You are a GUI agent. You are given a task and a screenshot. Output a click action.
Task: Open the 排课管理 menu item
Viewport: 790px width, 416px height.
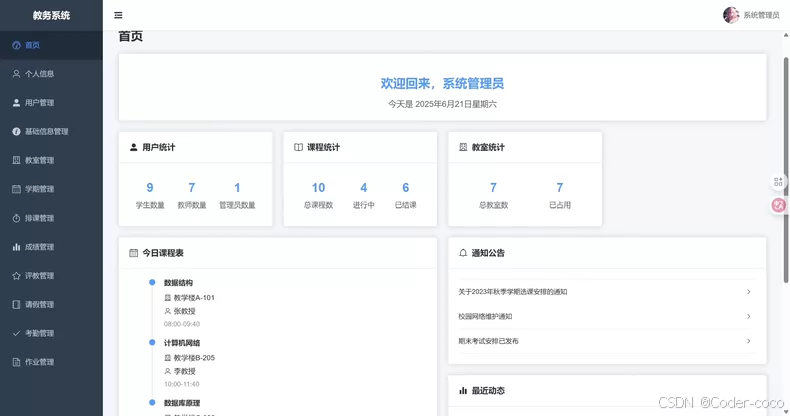[x=51, y=218]
